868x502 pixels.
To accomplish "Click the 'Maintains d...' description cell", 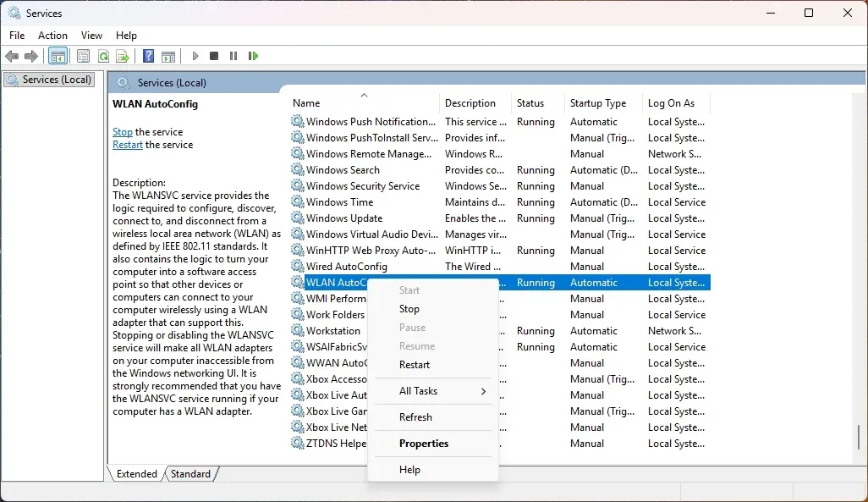I will coord(475,202).
